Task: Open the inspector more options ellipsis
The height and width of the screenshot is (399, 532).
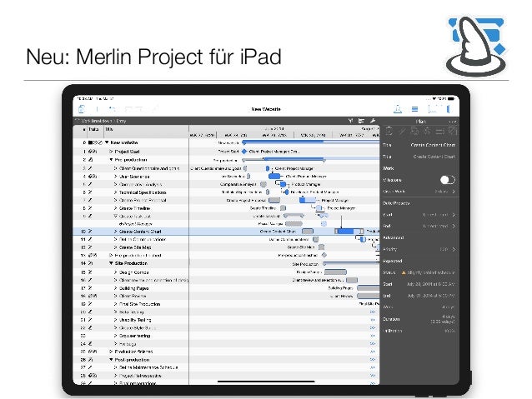Action: coord(452,122)
